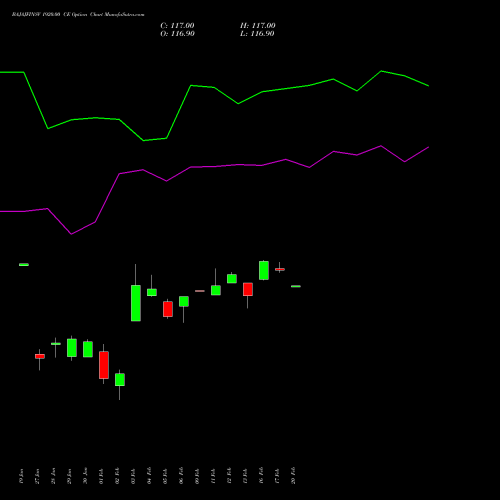Click the small red candle for 17 Feb
500x500 pixels.
(280, 269)
